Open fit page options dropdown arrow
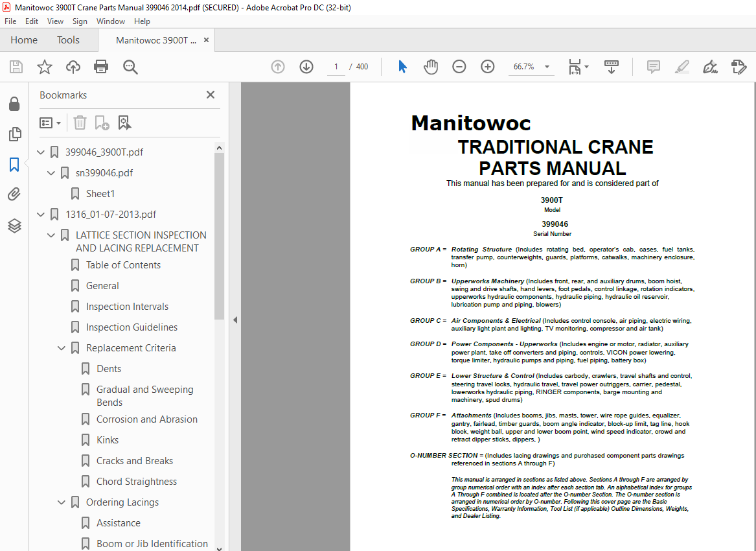The width and height of the screenshot is (756, 551). (586, 67)
